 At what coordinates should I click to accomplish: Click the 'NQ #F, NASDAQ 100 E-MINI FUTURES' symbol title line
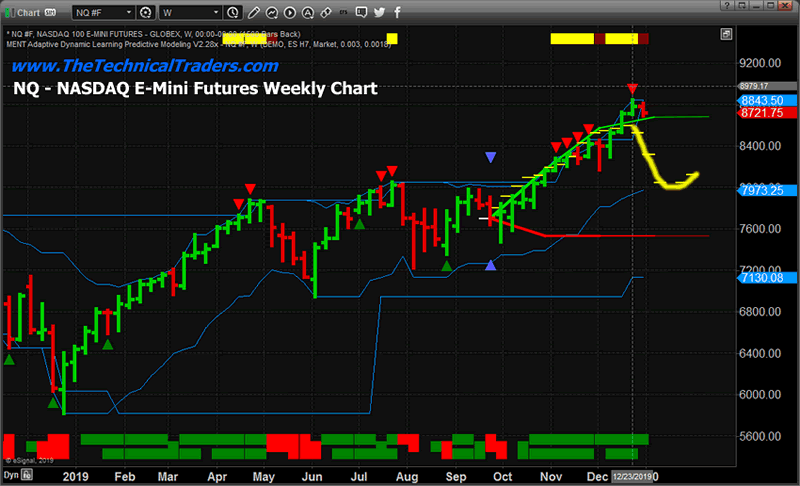point(153,34)
